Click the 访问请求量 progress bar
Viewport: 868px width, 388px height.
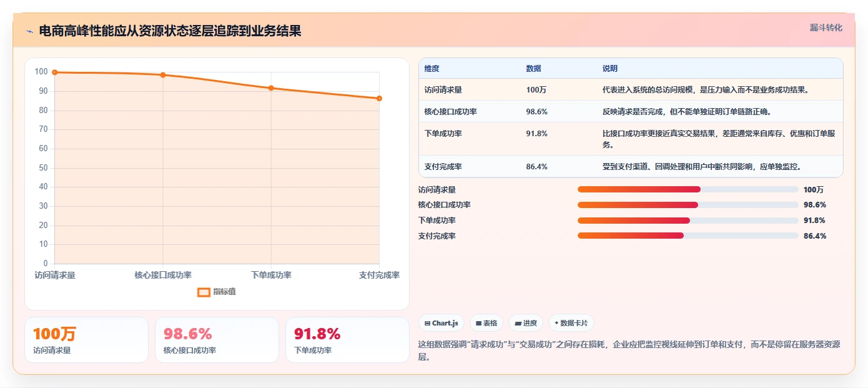[x=688, y=189]
